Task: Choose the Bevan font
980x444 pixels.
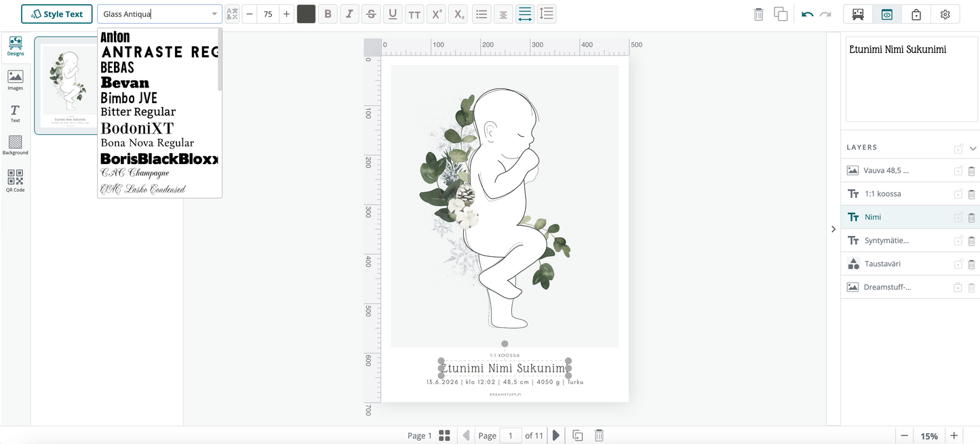Action: (x=125, y=83)
